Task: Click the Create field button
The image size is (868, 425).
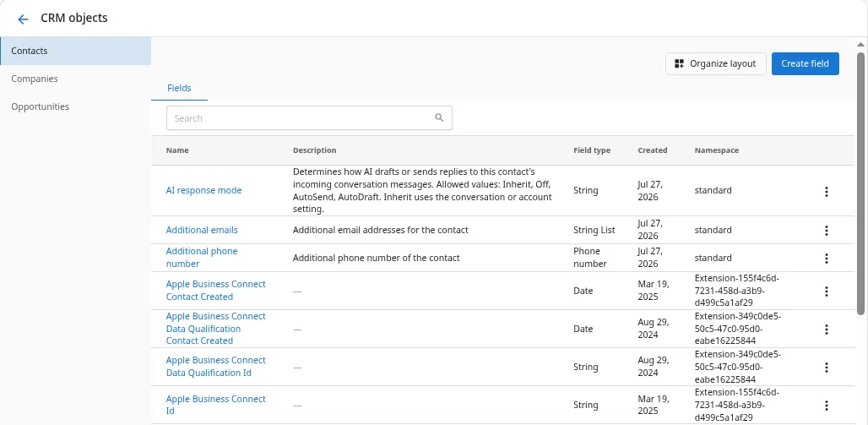Action: click(x=805, y=63)
